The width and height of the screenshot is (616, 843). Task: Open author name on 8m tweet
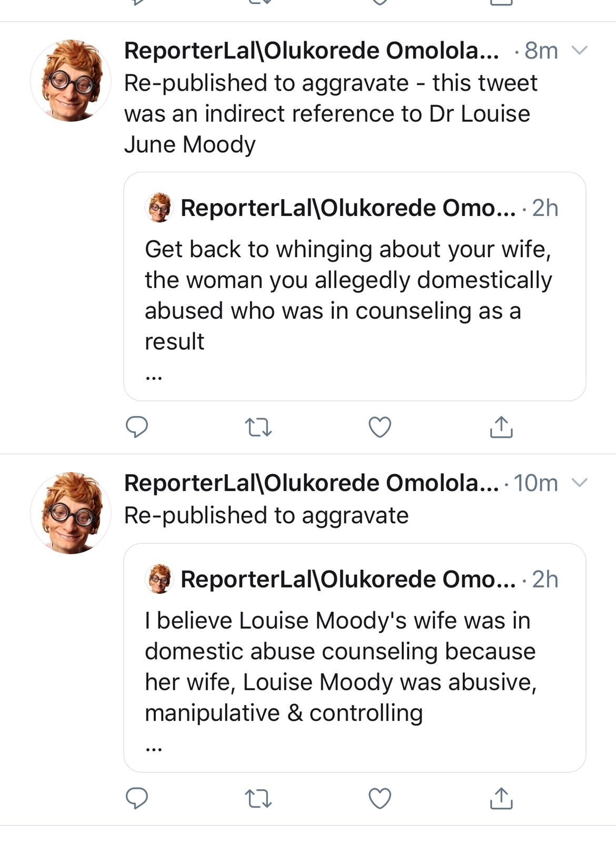tap(311, 51)
